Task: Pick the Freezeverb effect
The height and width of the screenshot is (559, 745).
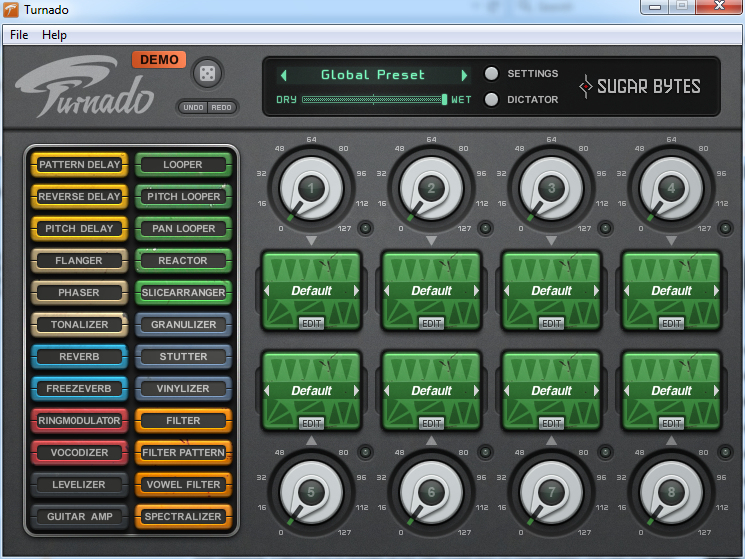Action: coord(79,388)
